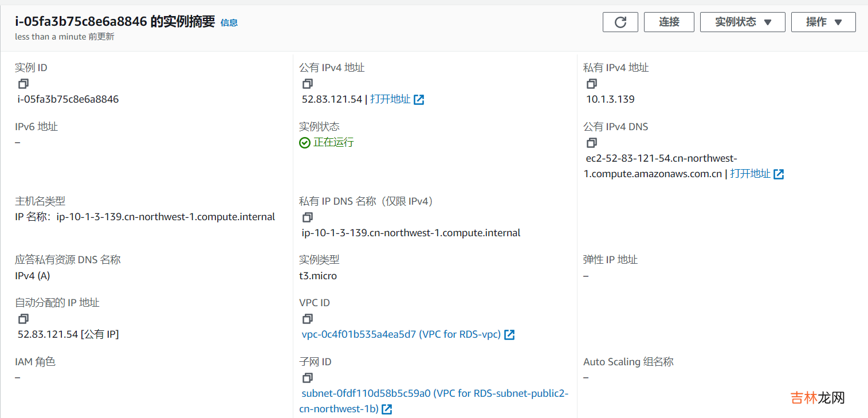Copy the instance ID value
This screenshot has height=418, width=868.
(x=23, y=84)
